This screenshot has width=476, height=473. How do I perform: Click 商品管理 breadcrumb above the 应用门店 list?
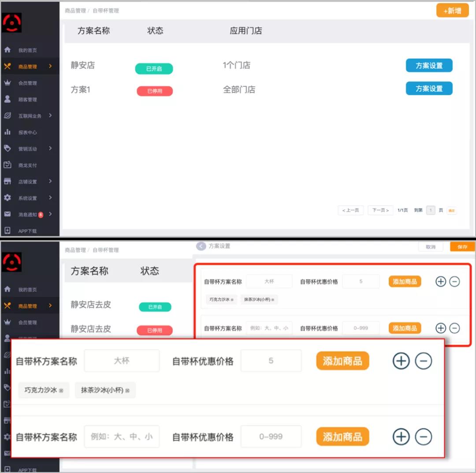coord(75,11)
